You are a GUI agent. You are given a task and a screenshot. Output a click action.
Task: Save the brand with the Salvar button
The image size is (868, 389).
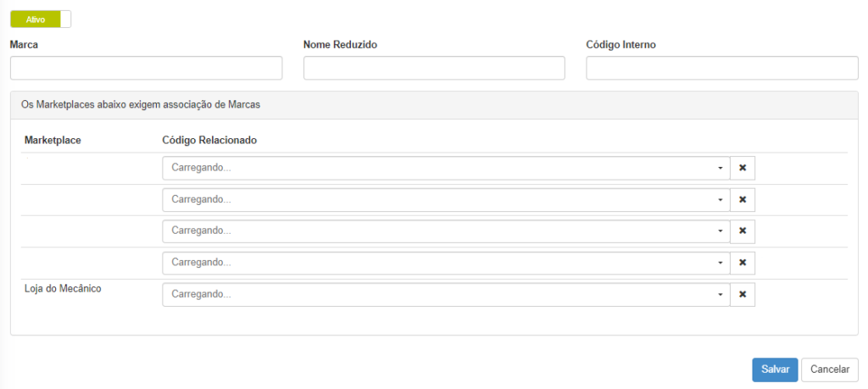pyautogui.click(x=775, y=370)
